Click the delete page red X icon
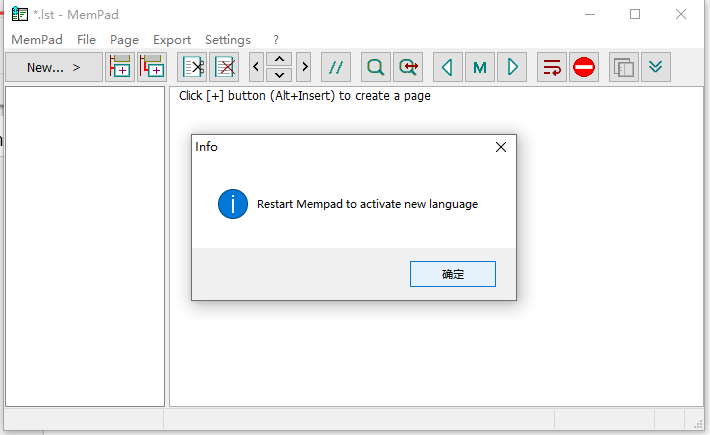Image resolution: width=710 pixels, height=435 pixels. click(x=224, y=67)
